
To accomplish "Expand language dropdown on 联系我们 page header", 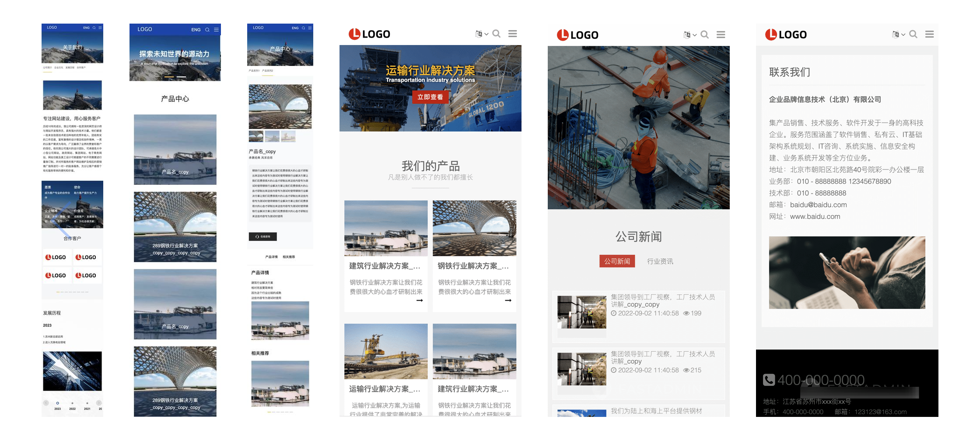I will click(898, 35).
